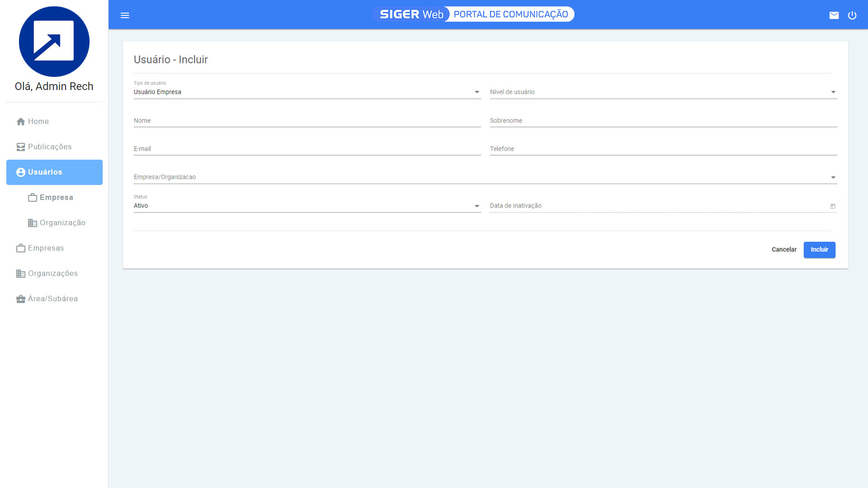
Task: Click the Olá, Admin Rech greeting
Action: point(54,86)
